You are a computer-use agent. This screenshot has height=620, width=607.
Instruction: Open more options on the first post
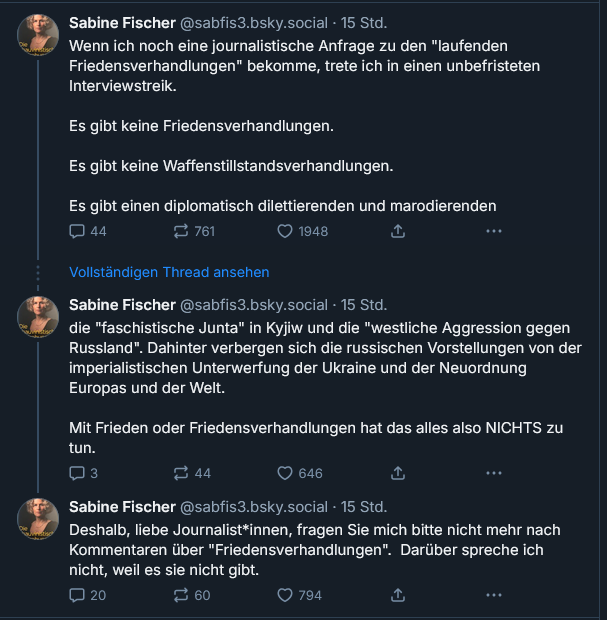click(x=493, y=231)
